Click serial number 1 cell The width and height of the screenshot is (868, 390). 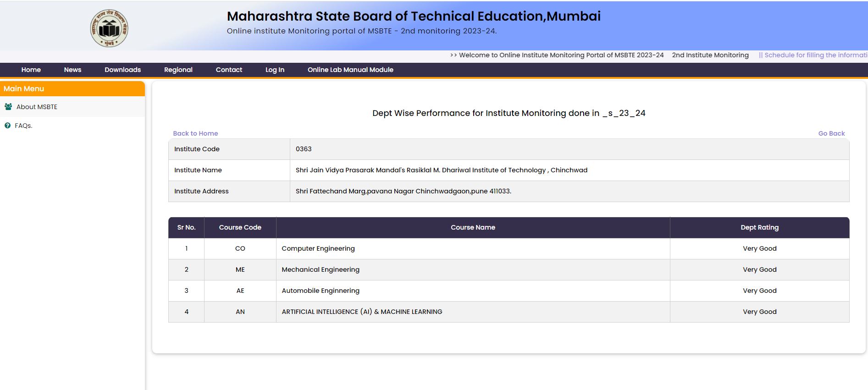[x=186, y=248]
